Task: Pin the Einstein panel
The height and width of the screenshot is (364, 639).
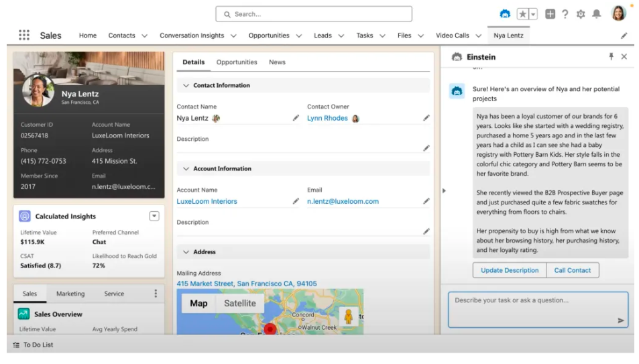Action: 611,57
